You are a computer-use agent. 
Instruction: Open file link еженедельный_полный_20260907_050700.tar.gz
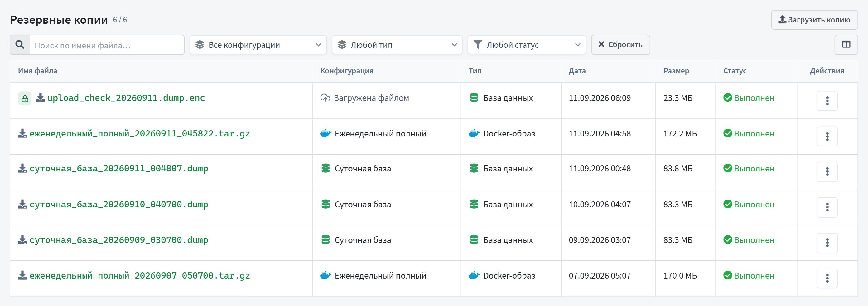click(140, 276)
